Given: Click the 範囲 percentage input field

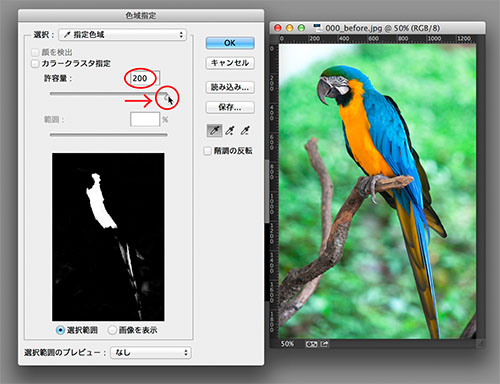Looking at the screenshot, I should (x=145, y=119).
